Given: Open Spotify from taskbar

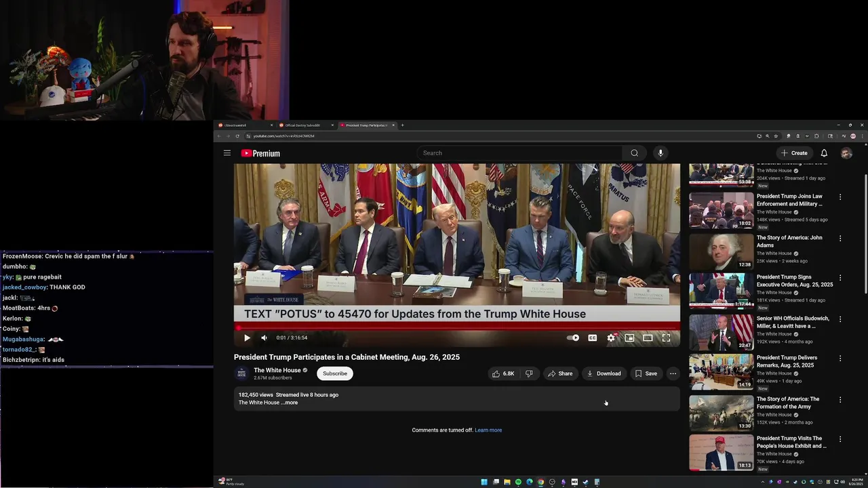Looking at the screenshot, I should [518, 482].
